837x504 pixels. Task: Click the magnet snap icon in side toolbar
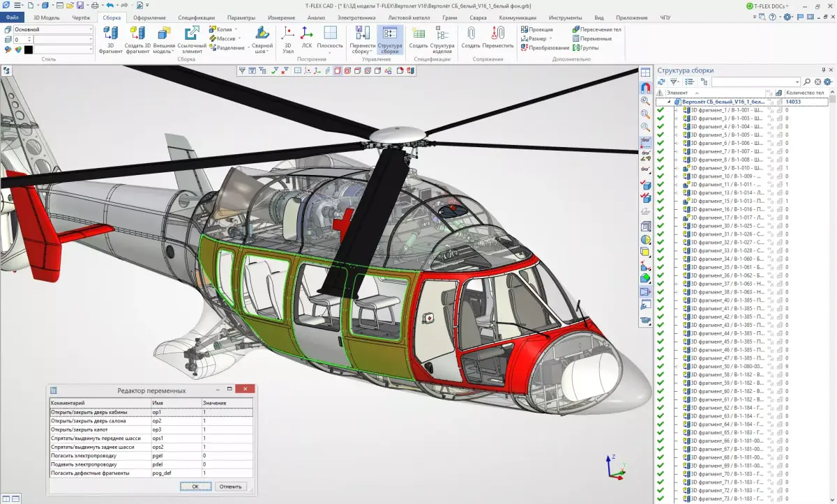tap(645, 88)
